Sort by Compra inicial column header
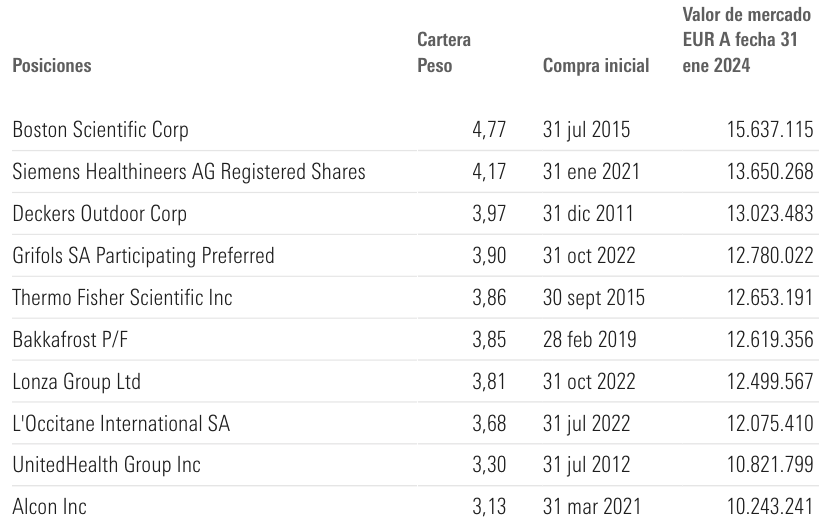Screen dimensions: 819x530 pos(595,66)
